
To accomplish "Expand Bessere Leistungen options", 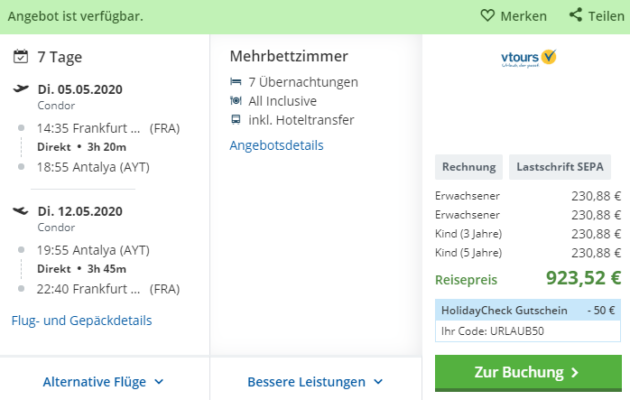I will click(x=315, y=382).
